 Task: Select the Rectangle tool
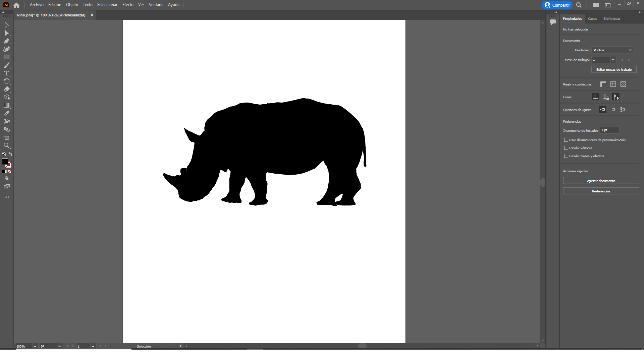(6, 57)
